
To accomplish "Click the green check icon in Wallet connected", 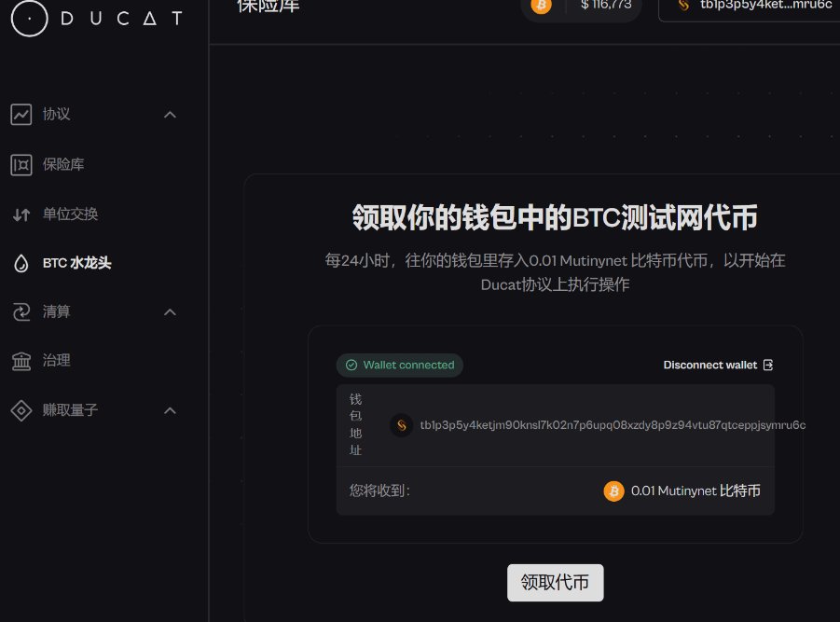I will pyautogui.click(x=351, y=366).
